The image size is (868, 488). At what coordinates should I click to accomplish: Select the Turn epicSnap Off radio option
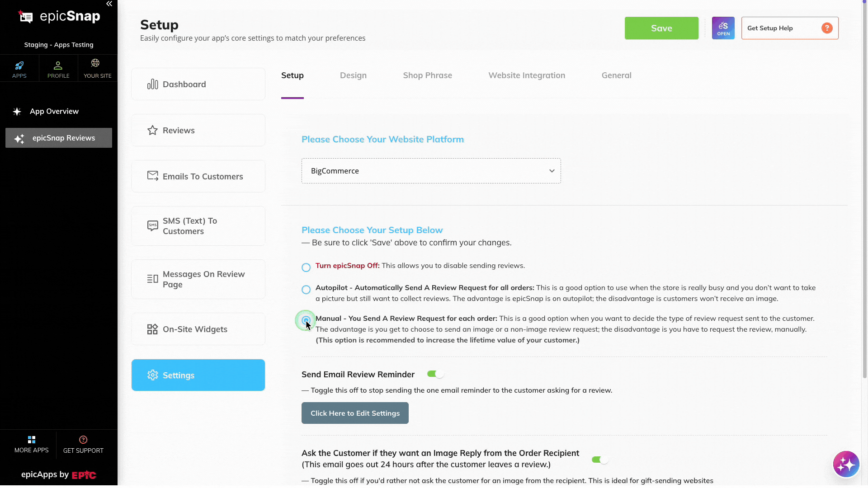pos(306,267)
